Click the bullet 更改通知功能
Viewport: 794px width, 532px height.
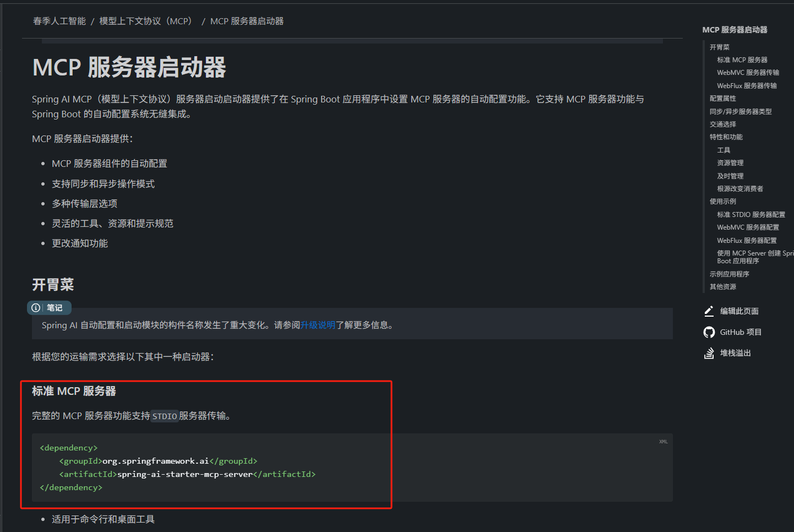coord(80,243)
